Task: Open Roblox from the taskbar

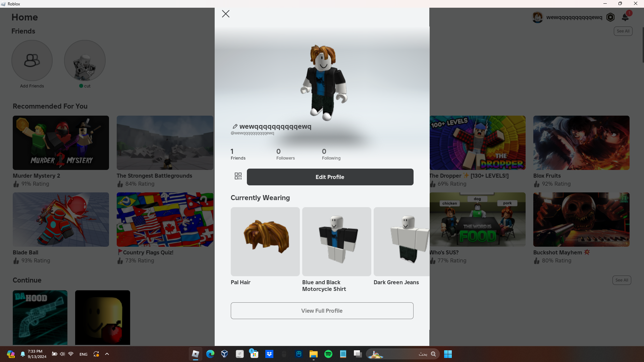Action: pos(196,354)
